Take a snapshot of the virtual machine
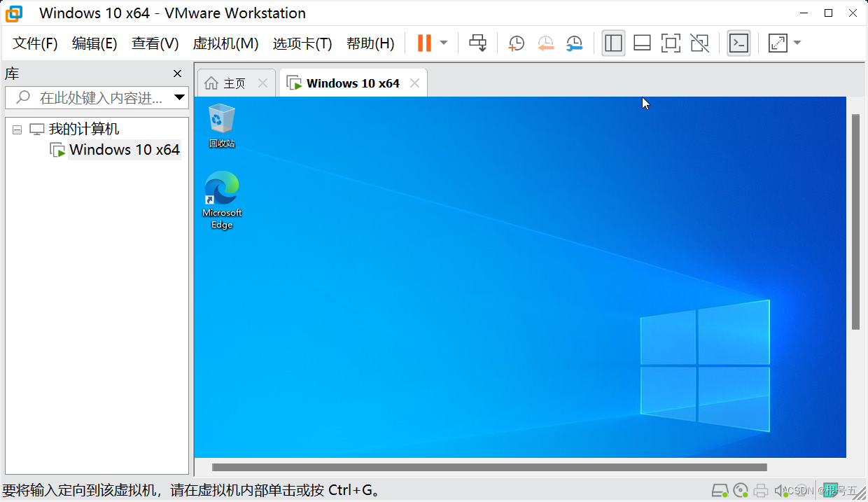This screenshot has height=502, width=868. tap(516, 43)
